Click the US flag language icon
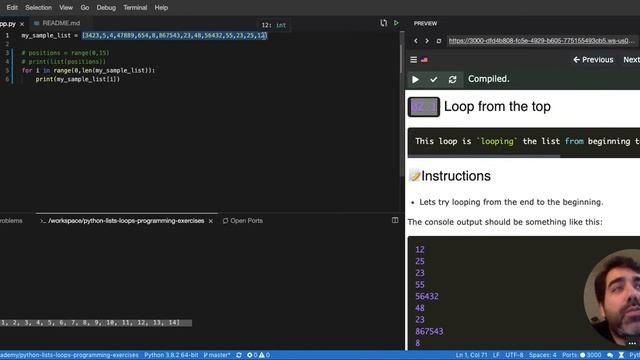 pyautogui.click(x=424, y=60)
